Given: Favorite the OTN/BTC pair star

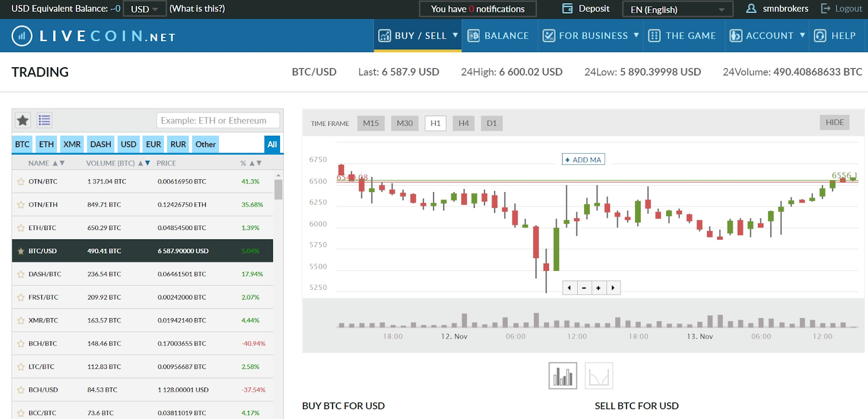Looking at the screenshot, I should (x=21, y=182).
